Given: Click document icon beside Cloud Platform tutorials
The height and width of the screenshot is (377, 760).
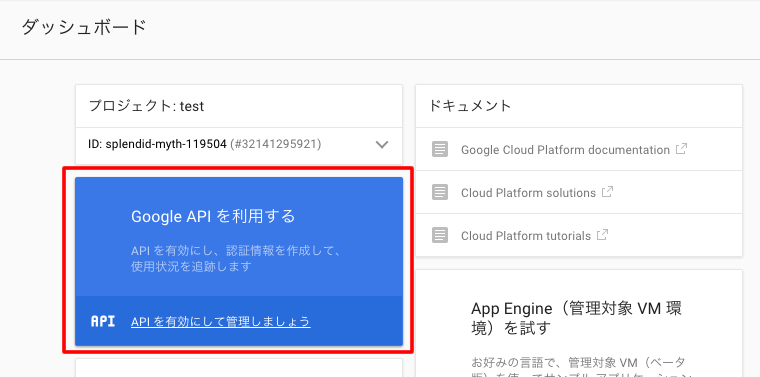Looking at the screenshot, I should point(440,236).
